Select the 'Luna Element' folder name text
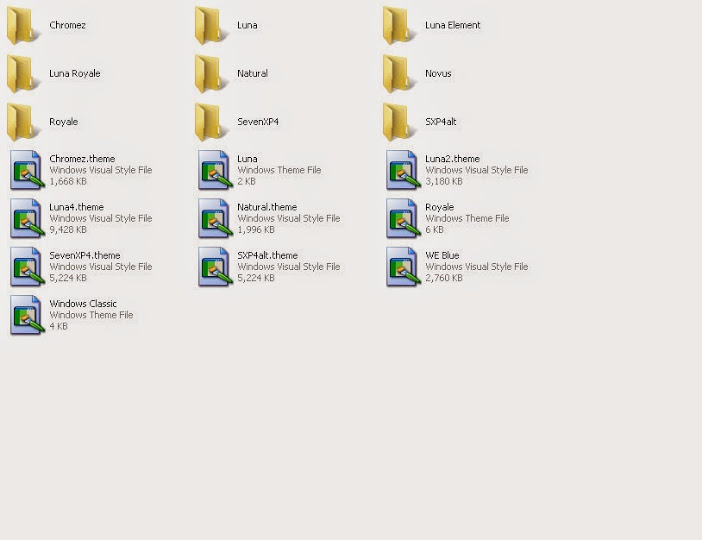Viewport: 702px width, 540px height. pos(453,25)
